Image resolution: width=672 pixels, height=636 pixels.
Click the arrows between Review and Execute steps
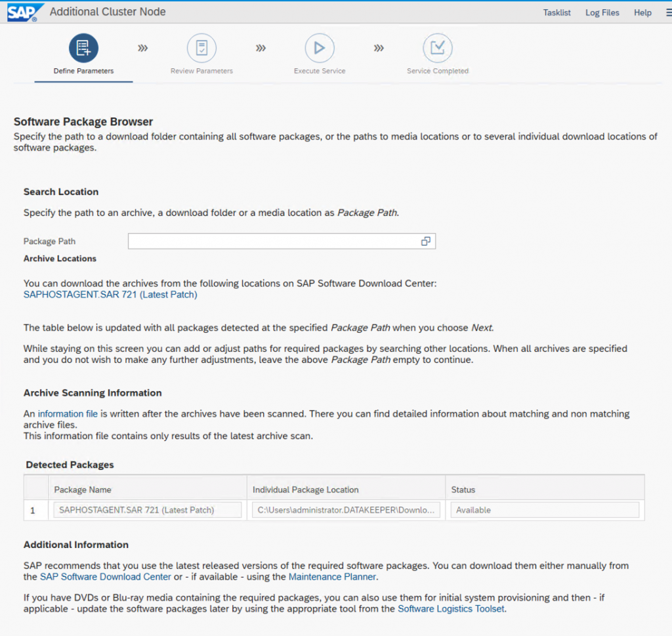coord(261,48)
